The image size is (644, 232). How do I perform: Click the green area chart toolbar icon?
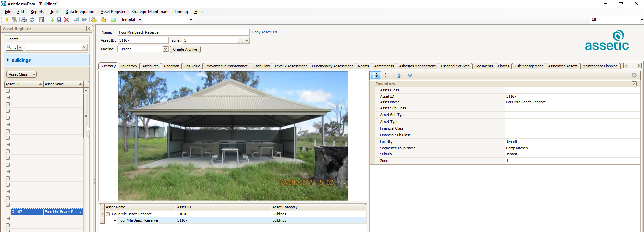click(x=113, y=20)
